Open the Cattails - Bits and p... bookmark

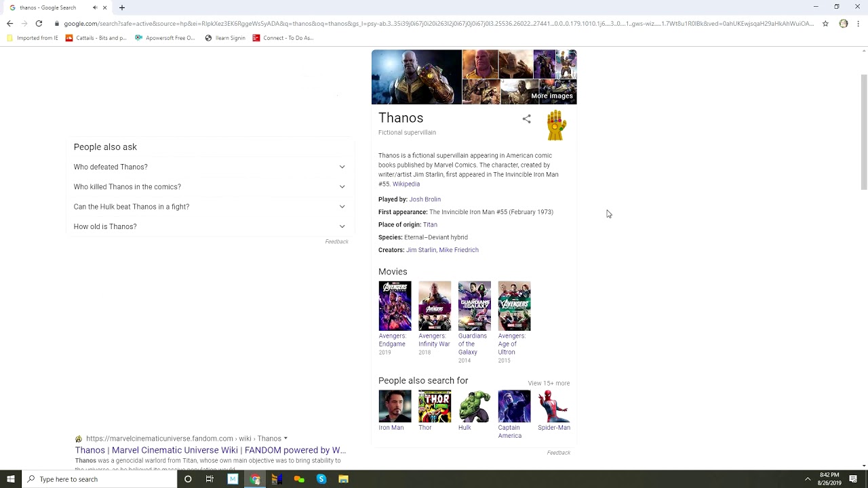point(96,38)
